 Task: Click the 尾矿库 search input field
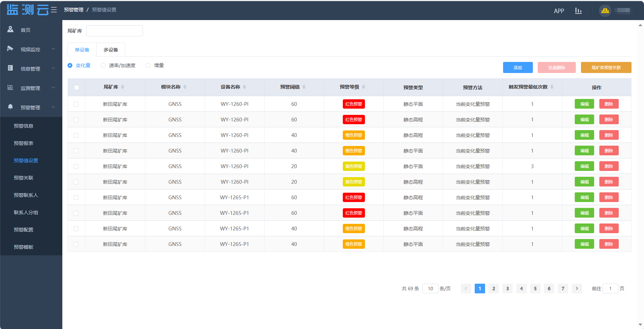(115, 31)
